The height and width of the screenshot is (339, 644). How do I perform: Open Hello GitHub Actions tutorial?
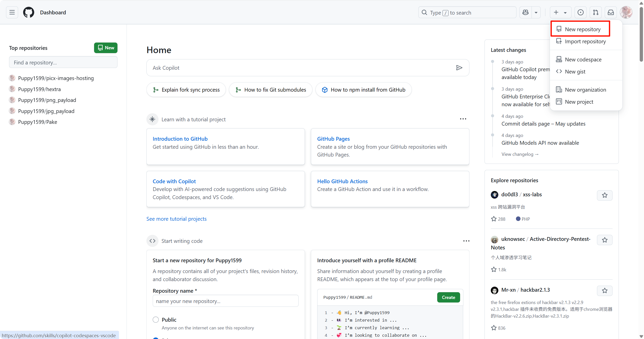(x=342, y=181)
